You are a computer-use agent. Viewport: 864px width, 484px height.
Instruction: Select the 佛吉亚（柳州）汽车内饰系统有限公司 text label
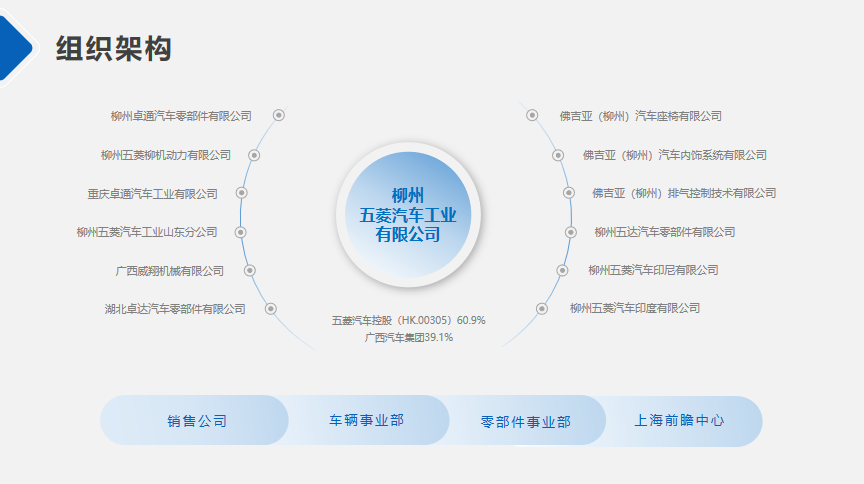click(675, 155)
